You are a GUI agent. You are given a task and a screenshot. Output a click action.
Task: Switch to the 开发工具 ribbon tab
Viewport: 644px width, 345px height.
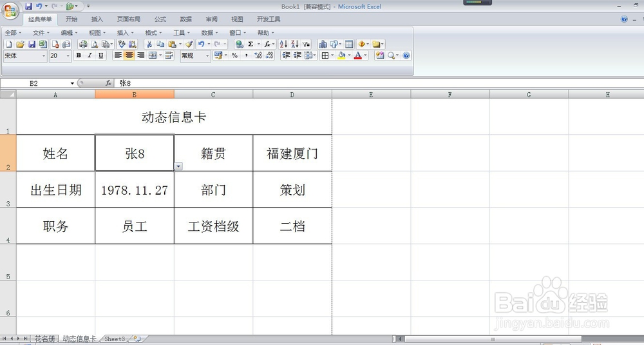[269, 19]
